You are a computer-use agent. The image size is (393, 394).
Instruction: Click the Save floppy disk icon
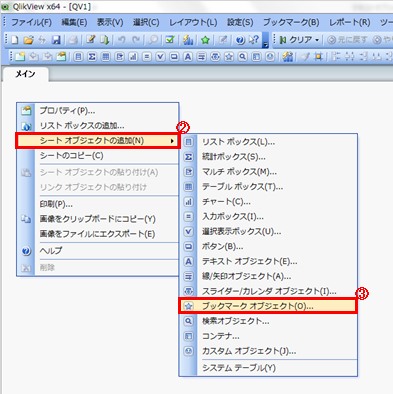pos(56,40)
